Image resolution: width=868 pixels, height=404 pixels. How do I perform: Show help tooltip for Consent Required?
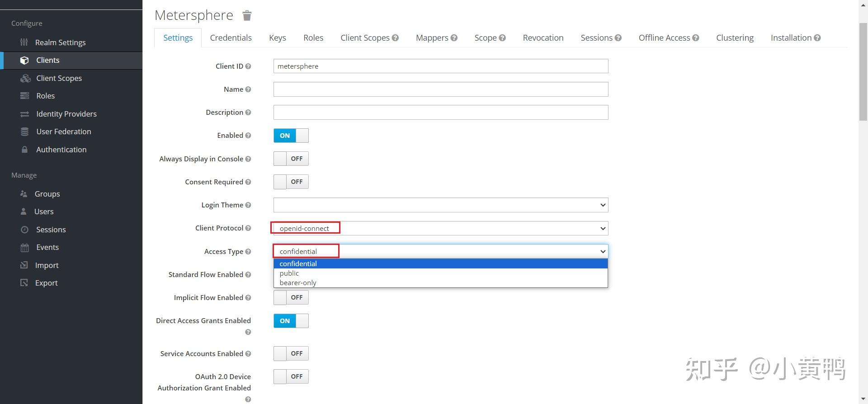pyautogui.click(x=248, y=182)
